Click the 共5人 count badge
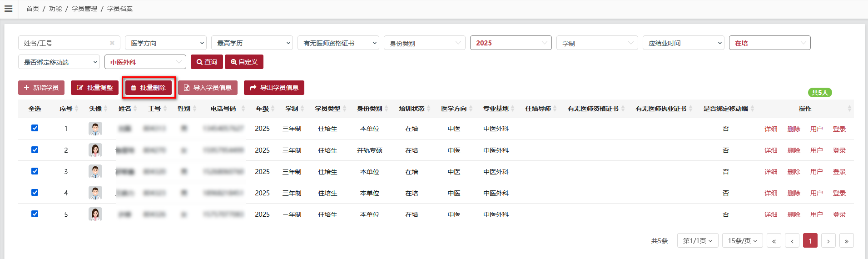Viewport: 868px width, 259px height. (x=820, y=92)
